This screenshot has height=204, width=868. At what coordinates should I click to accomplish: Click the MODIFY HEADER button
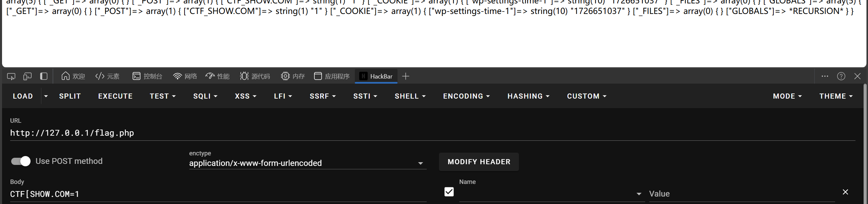[479, 162]
